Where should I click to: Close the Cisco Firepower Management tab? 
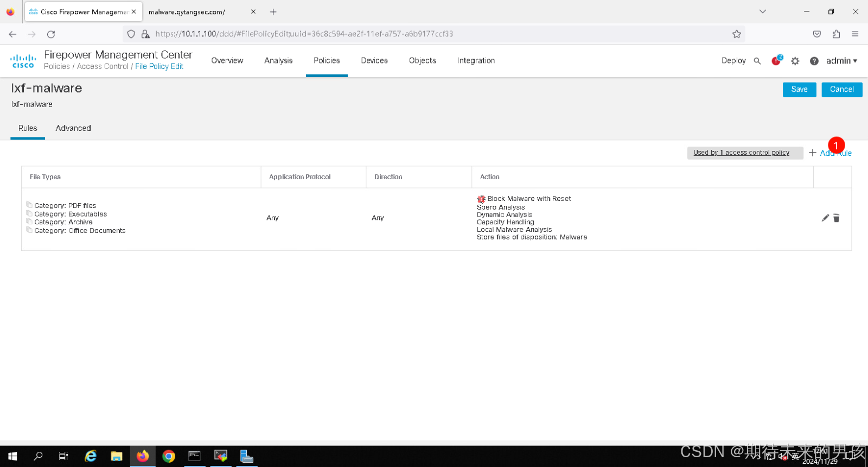click(x=134, y=11)
